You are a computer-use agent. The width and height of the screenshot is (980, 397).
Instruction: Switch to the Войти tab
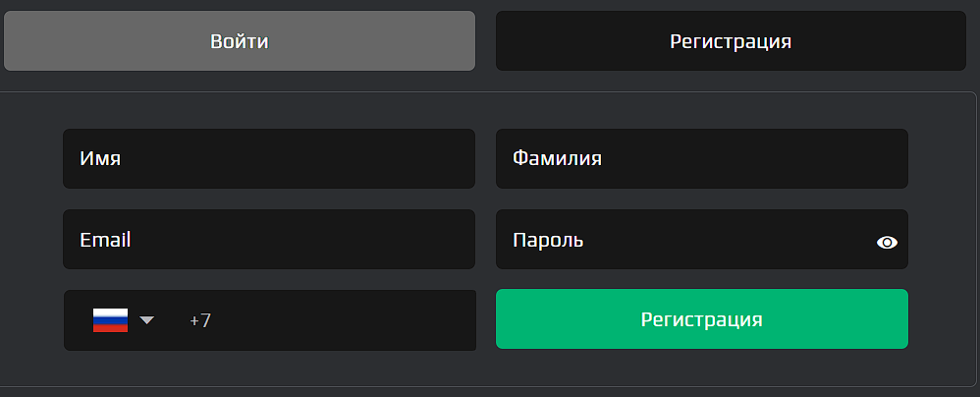(240, 40)
